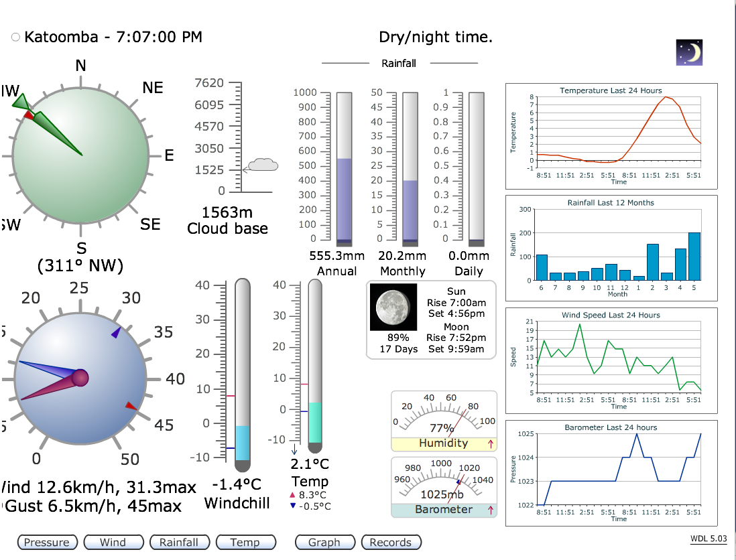The width and height of the screenshot is (736, 560).
Task: Open the Graph view button
Action: tap(324, 542)
